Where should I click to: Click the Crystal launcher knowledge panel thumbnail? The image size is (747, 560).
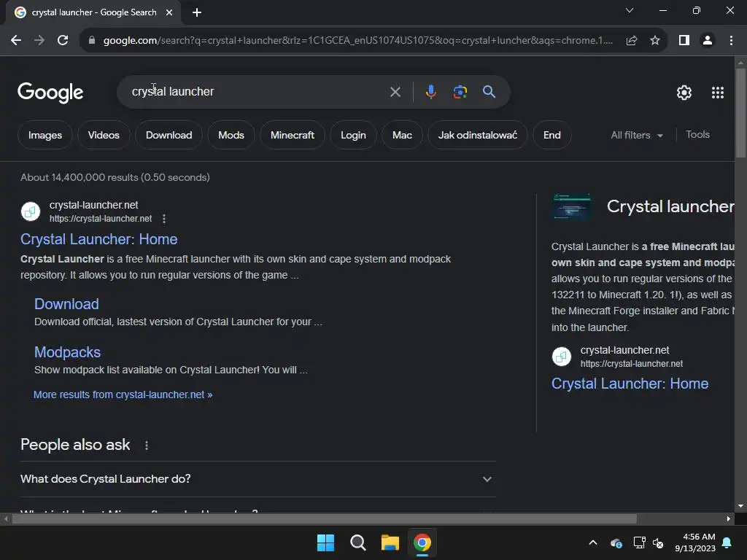(x=572, y=206)
